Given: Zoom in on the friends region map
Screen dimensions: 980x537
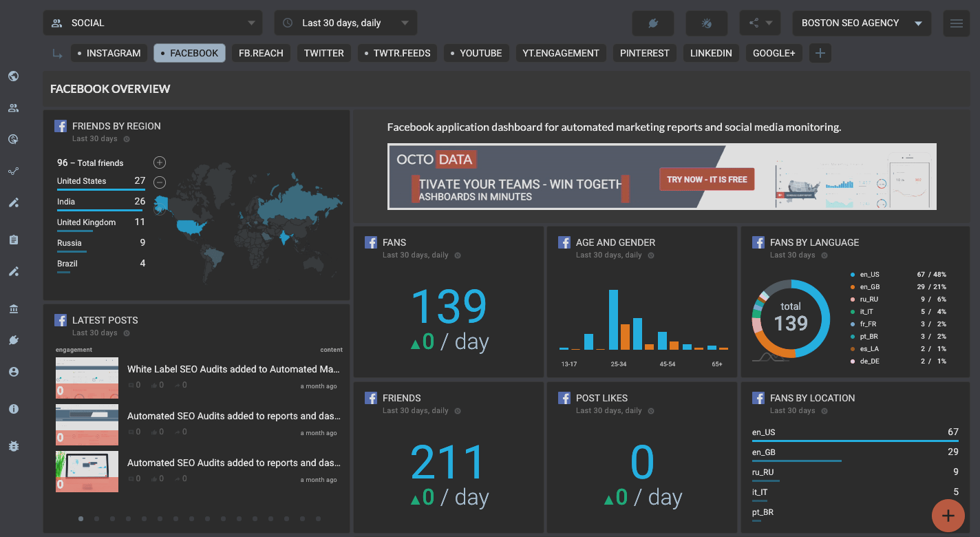Looking at the screenshot, I should [160, 162].
